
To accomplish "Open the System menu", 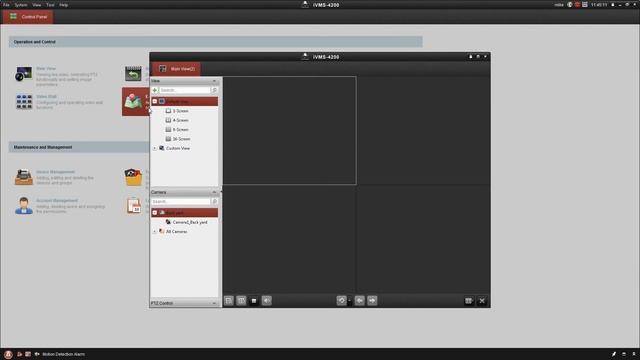I will click(x=21, y=5).
